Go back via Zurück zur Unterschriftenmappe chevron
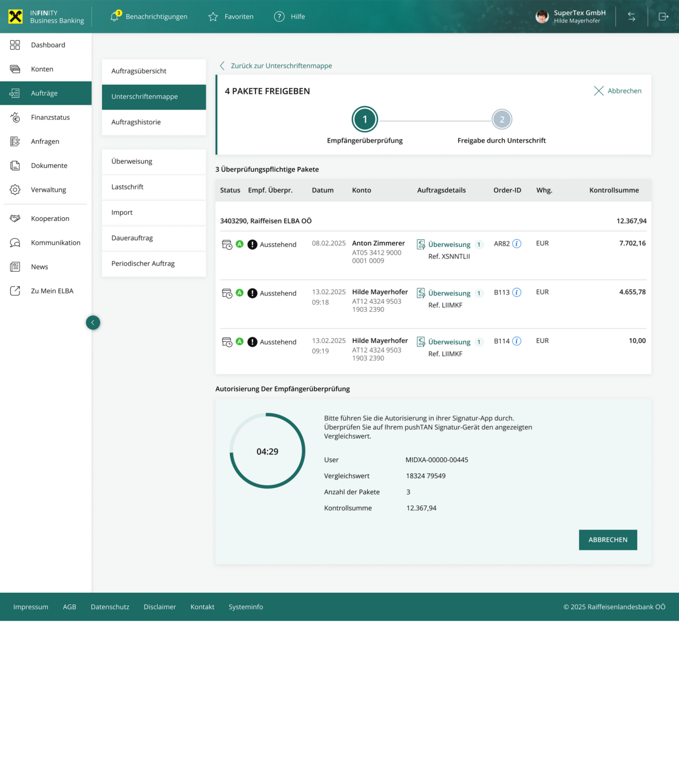 (222, 65)
